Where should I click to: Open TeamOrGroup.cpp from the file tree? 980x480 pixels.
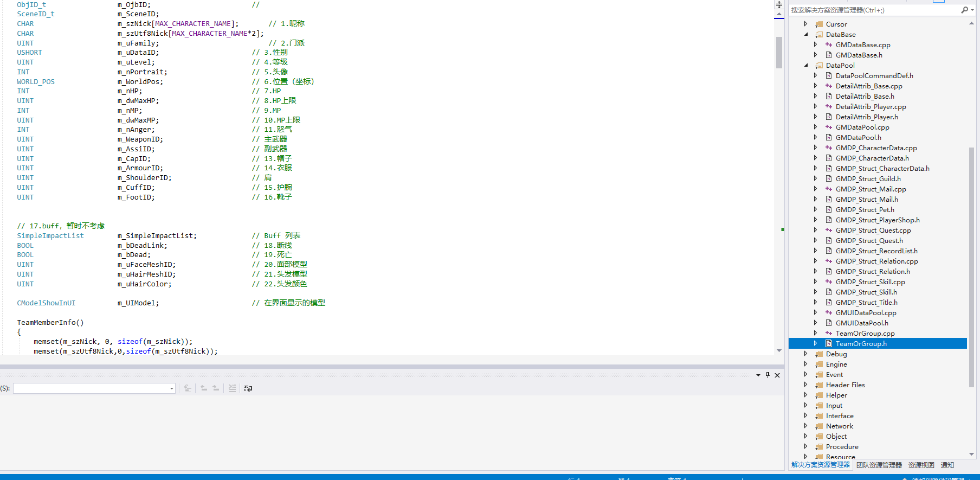tap(865, 334)
